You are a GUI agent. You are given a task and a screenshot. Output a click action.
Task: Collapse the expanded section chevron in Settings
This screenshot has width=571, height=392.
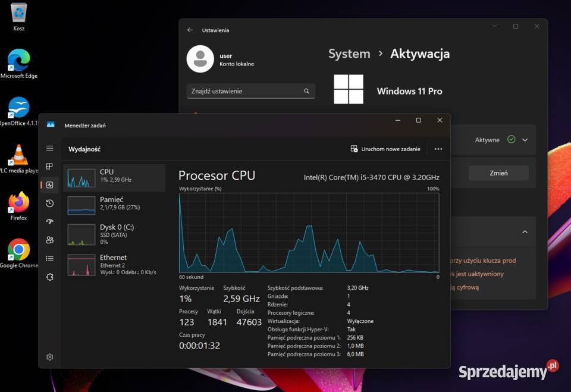(525, 232)
